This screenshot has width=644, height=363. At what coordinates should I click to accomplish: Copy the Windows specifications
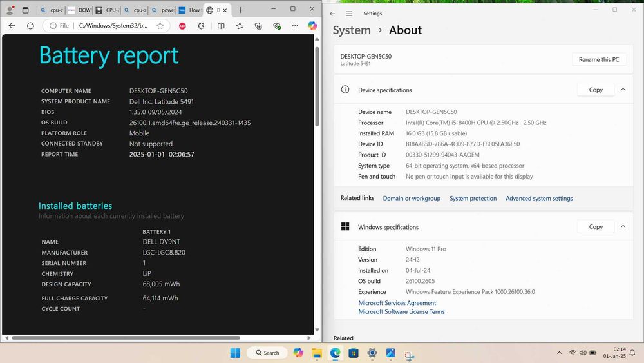(596, 226)
